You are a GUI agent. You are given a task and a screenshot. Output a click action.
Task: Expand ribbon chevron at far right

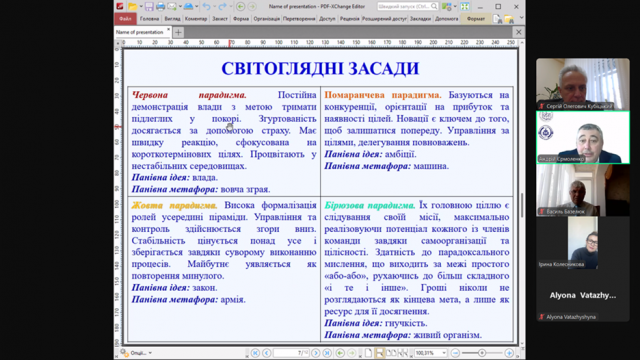click(x=521, y=18)
